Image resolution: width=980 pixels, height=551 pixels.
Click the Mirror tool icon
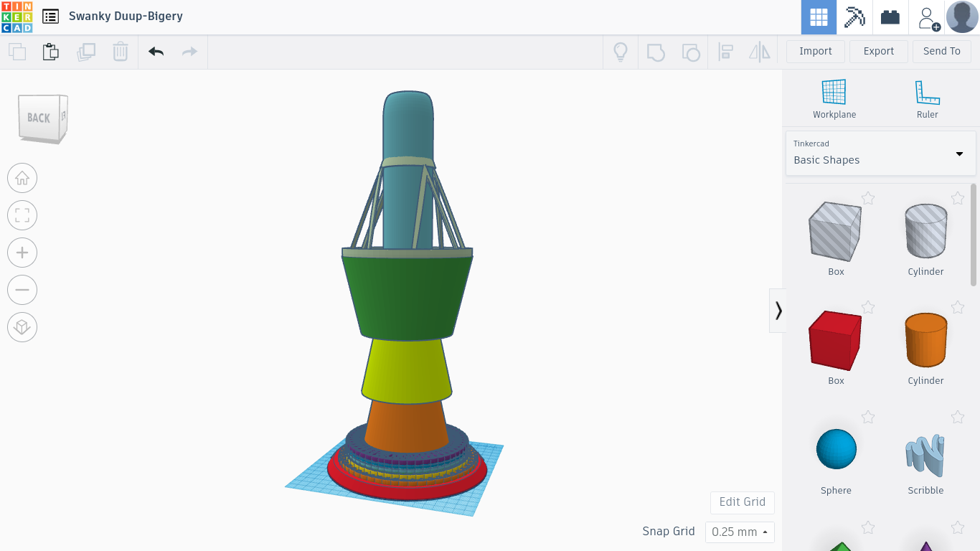pyautogui.click(x=760, y=52)
